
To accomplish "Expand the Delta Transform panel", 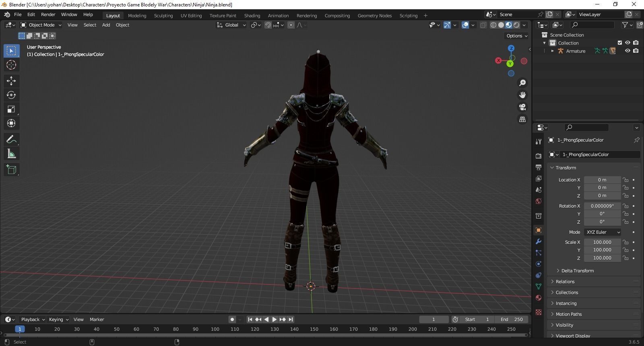I will tap(577, 271).
